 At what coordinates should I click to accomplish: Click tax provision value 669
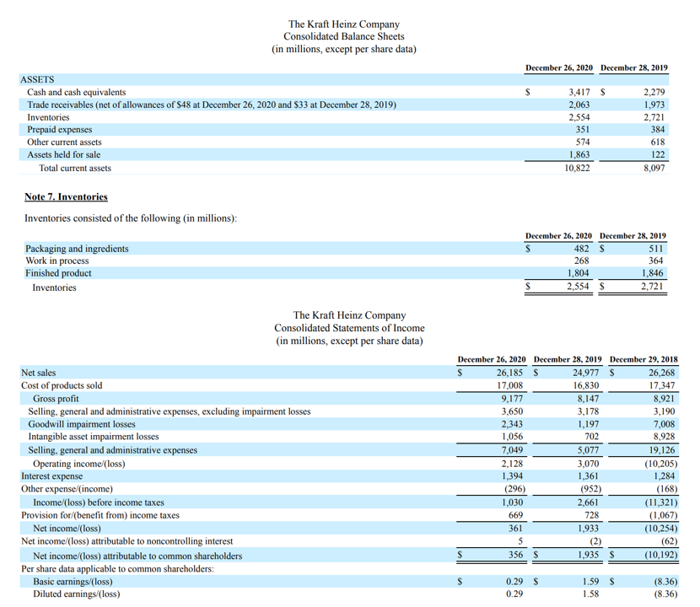pyautogui.click(x=515, y=515)
